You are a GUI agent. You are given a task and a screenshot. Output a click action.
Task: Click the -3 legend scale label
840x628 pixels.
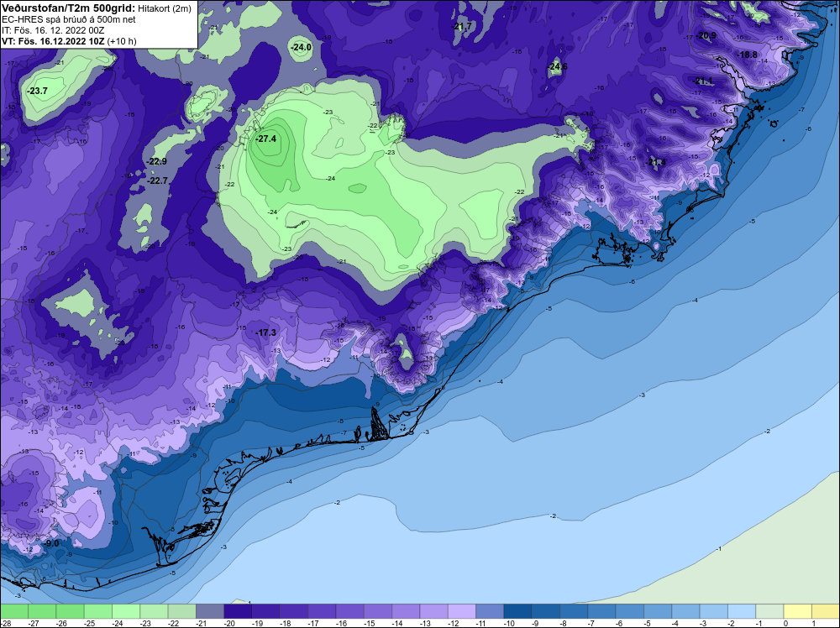pos(705,623)
